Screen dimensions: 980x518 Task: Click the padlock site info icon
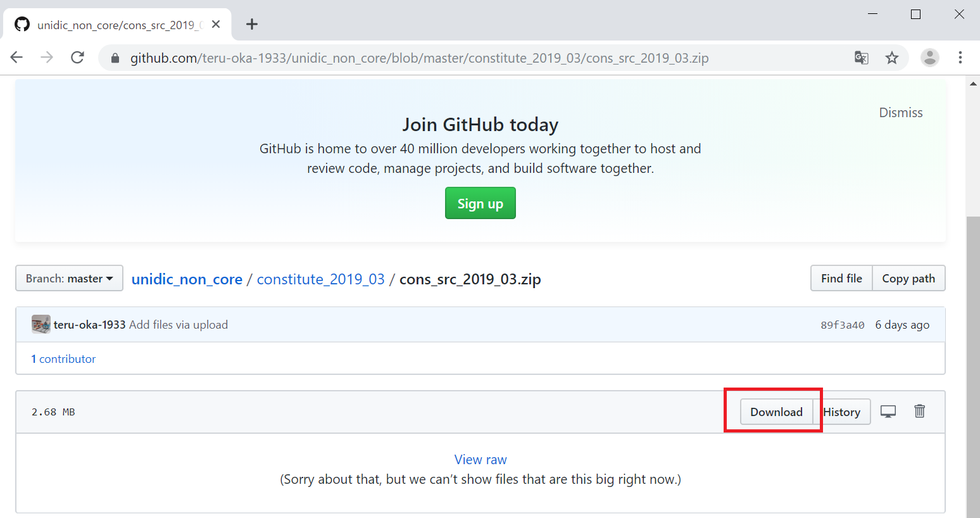click(x=115, y=58)
